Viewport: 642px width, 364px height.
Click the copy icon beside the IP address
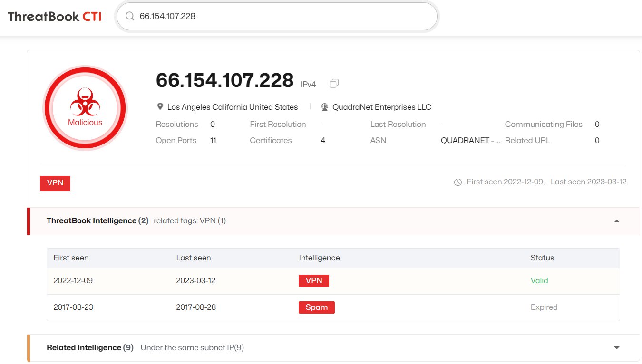point(333,83)
